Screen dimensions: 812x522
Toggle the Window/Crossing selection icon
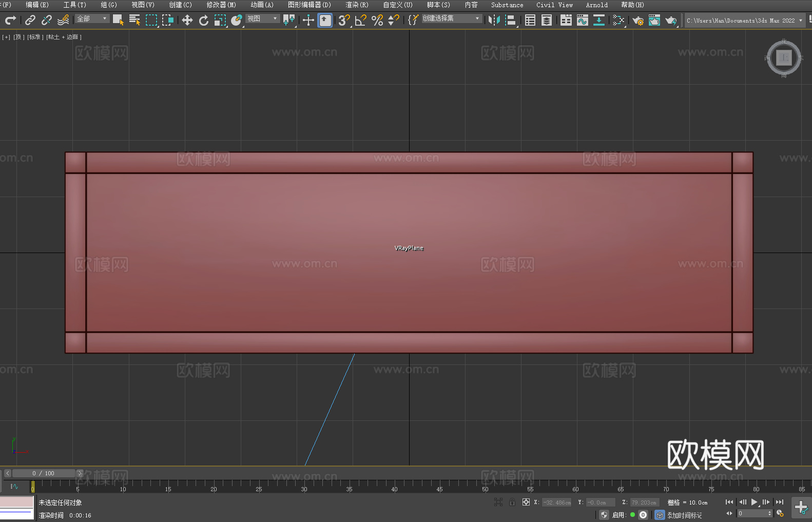coord(168,20)
